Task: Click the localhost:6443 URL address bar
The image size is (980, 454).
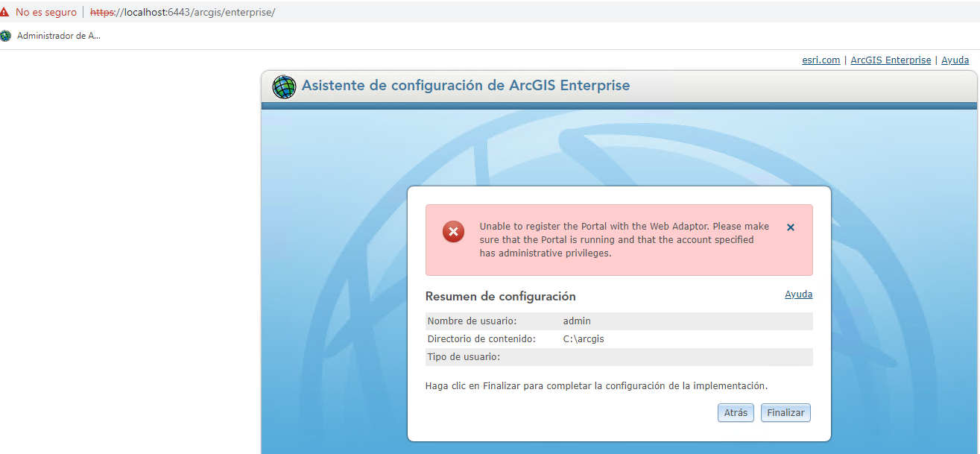Action: tap(183, 13)
